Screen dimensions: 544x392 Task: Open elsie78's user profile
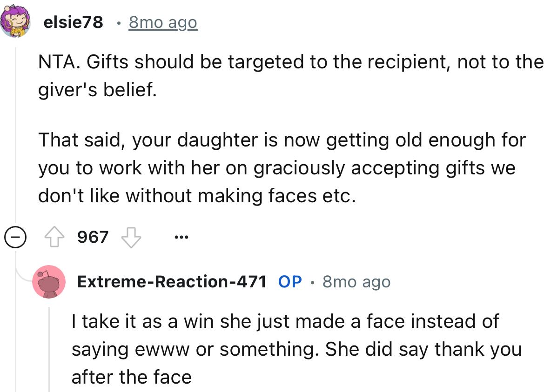coord(74,21)
